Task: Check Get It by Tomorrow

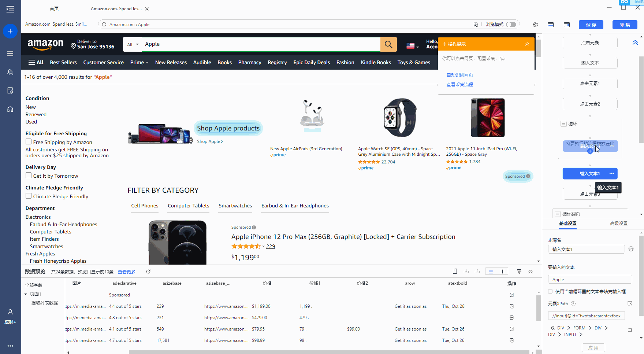Action: point(29,175)
